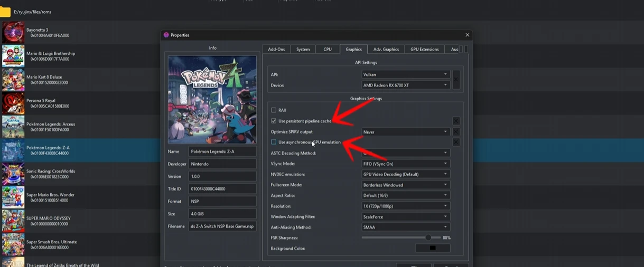644x267 pixels.
Task: Select Pokémon Legends: Arceus in game list
Action: click(x=51, y=127)
